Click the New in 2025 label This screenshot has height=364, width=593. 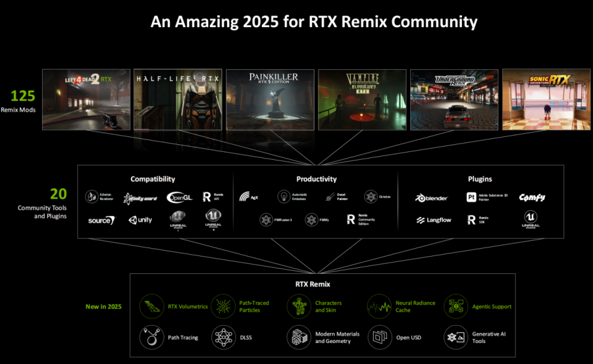click(104, 307)
